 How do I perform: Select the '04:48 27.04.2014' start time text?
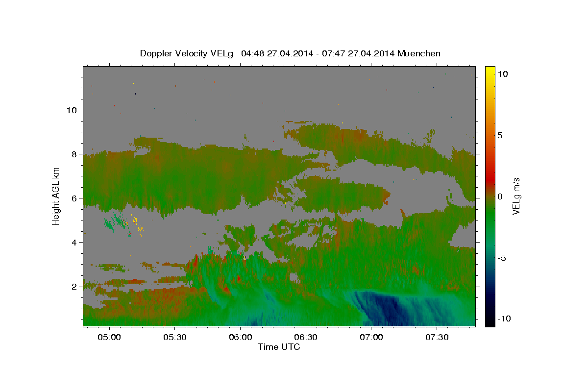click(x=277, y=53)
